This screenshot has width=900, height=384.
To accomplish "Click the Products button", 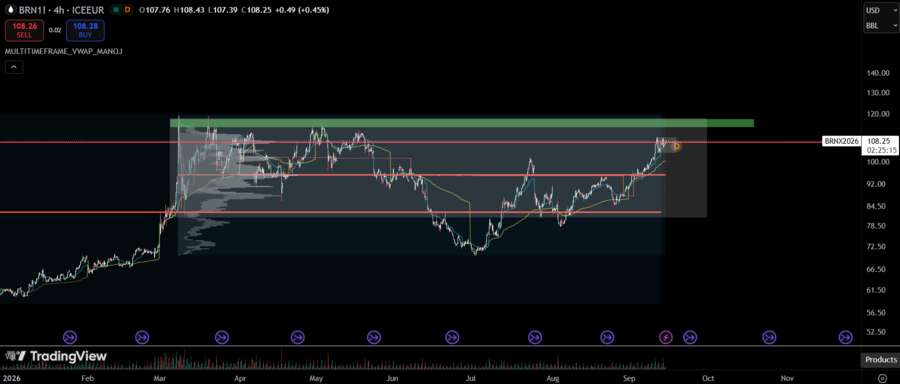I will [880, 360].
